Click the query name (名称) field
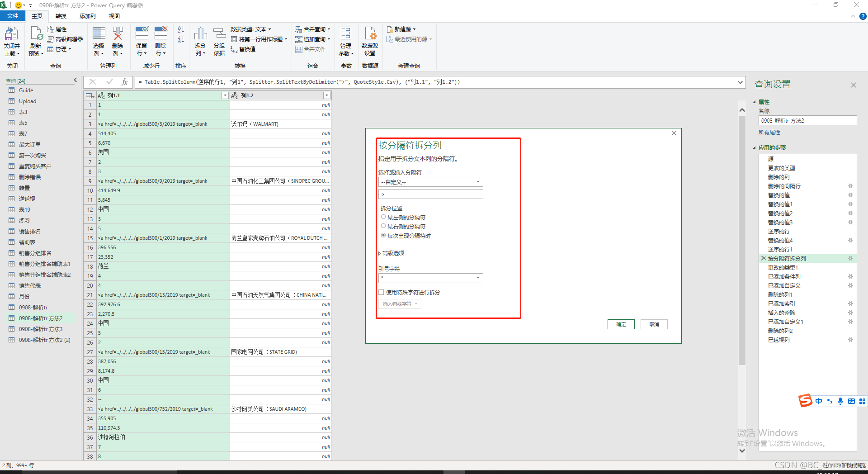 click(x=807, y=121)
